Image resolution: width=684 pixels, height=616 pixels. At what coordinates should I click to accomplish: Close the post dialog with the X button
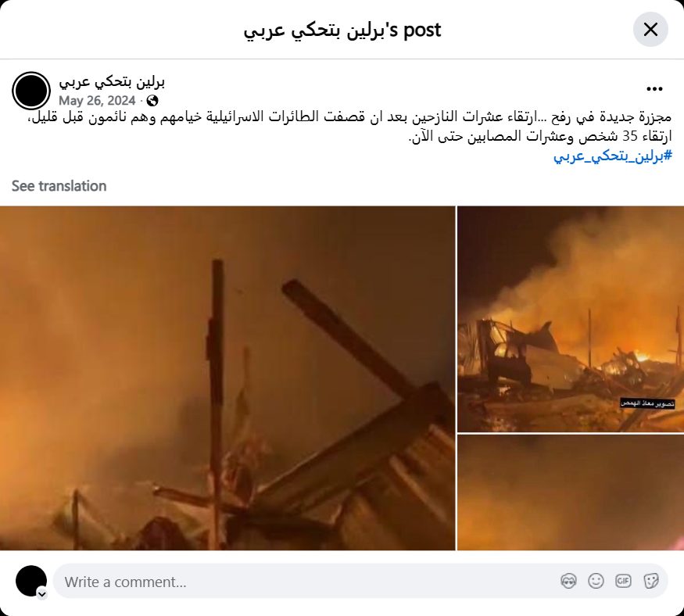(x=650, y=30)
